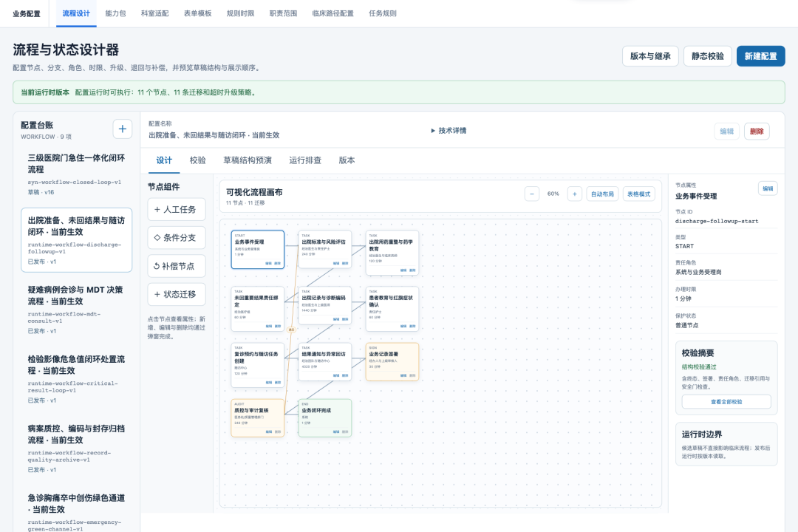
Task: Edit node properties in the right panel
Action: [x=768, y=188]
